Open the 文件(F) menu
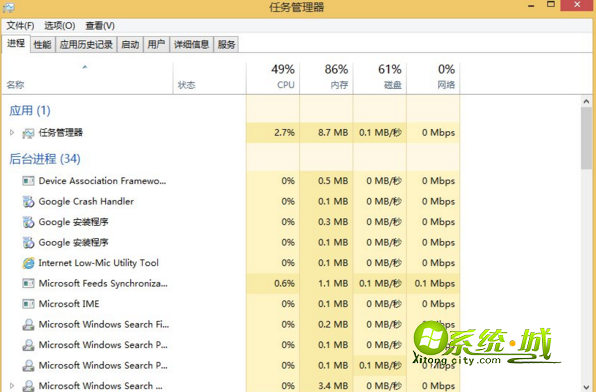The image size is (596, 392). tap(20, 25)
